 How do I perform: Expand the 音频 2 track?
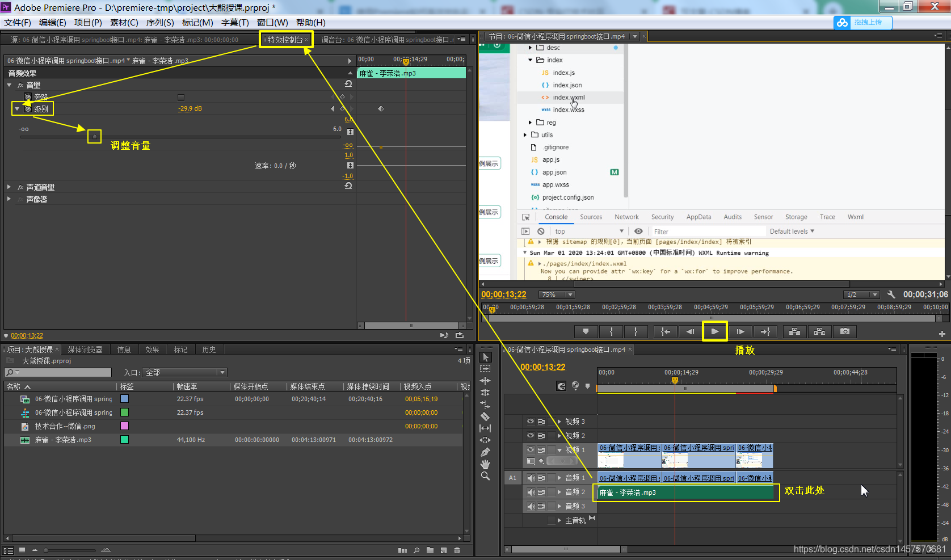point(559,492)
